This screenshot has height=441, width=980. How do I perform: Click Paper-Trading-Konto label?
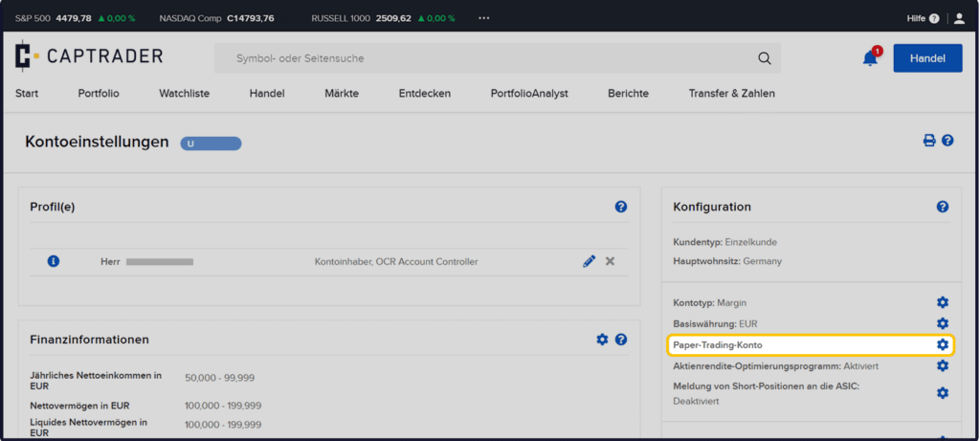(x=718, y=344)
